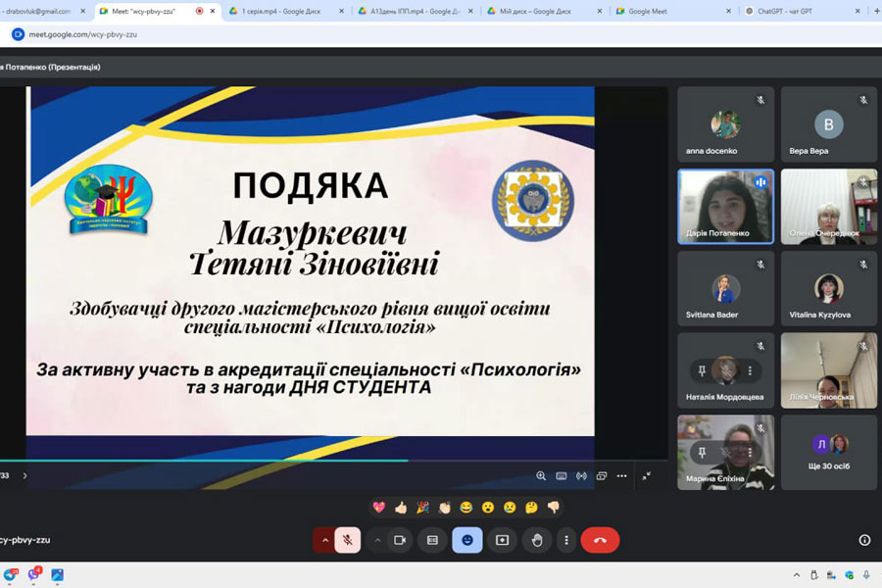The width and height of the screenshot is (882, 588).
Task: Switch to the А13день ІПП.mp4 tab
Action: point(416,11)
